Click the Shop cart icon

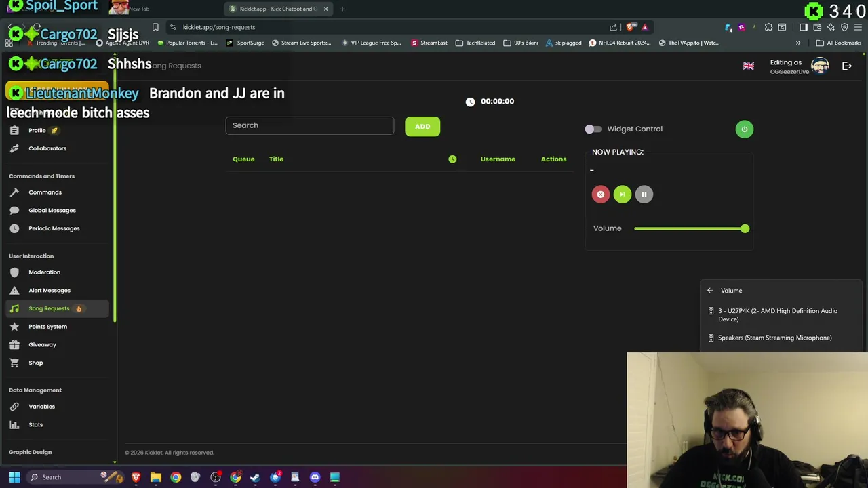click(14, 363)
